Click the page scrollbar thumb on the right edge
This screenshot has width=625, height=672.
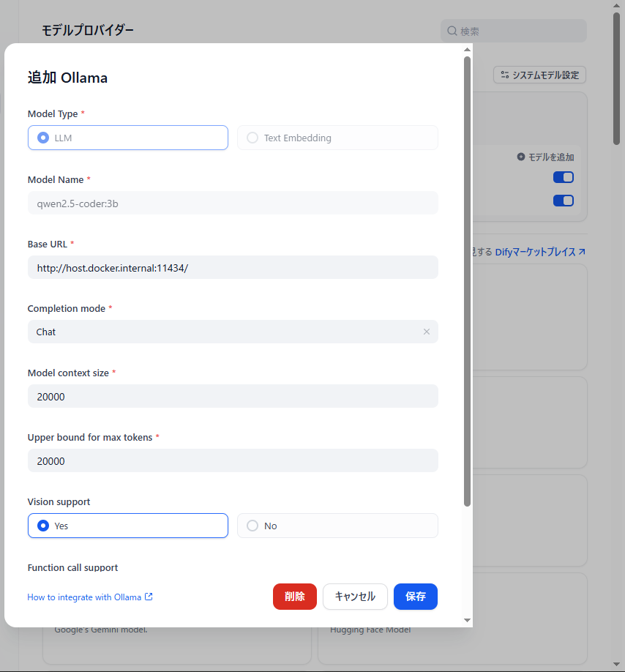point(616,79)
